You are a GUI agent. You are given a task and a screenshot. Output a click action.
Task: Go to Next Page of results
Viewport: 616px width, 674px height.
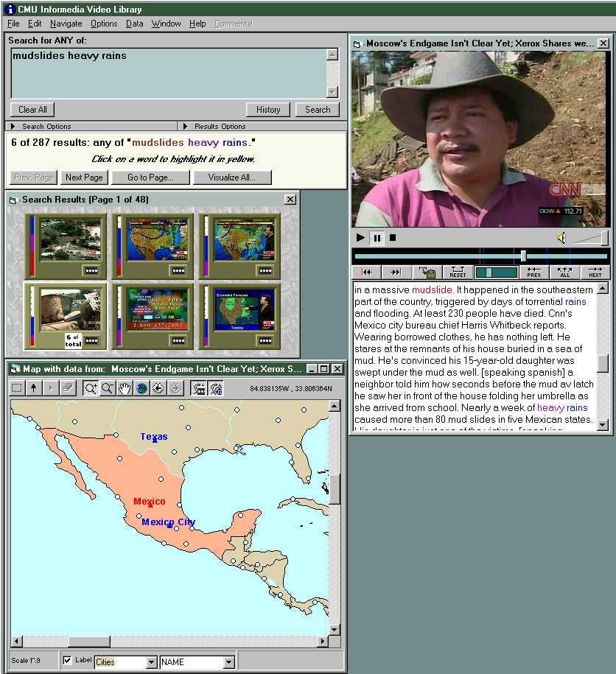pyautogui.click(x=84, y=177)
